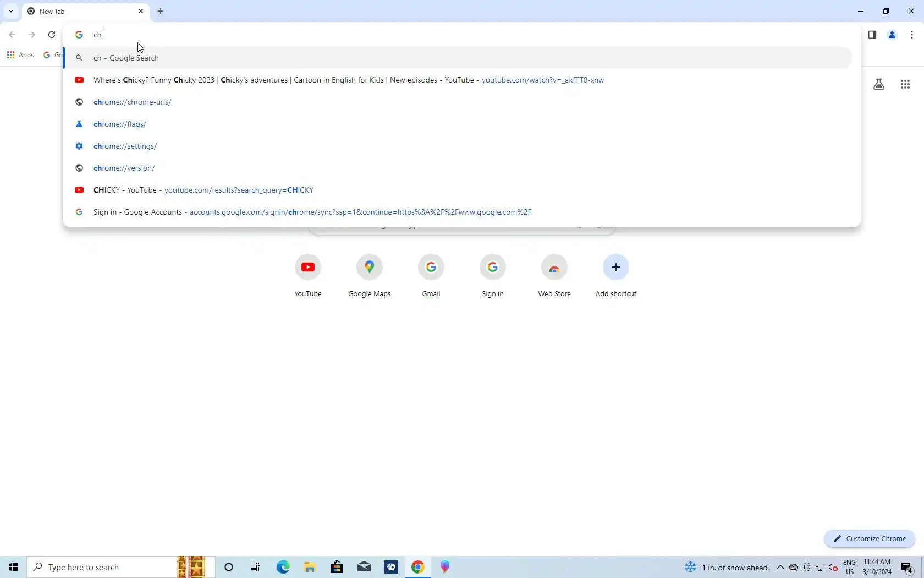The width and height of the screenshot is (924, 578).
Task: Reload the current page
Action: (x=52, y=35)
